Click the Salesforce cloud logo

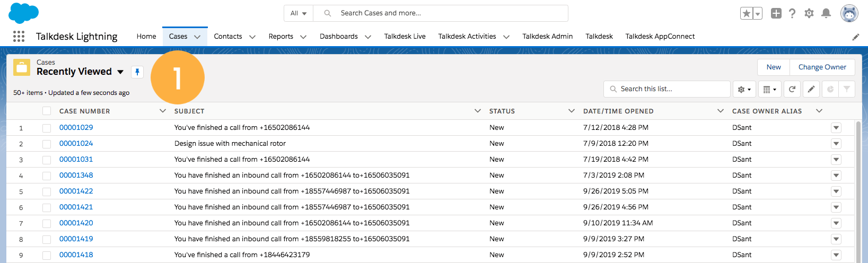point(24,13)
